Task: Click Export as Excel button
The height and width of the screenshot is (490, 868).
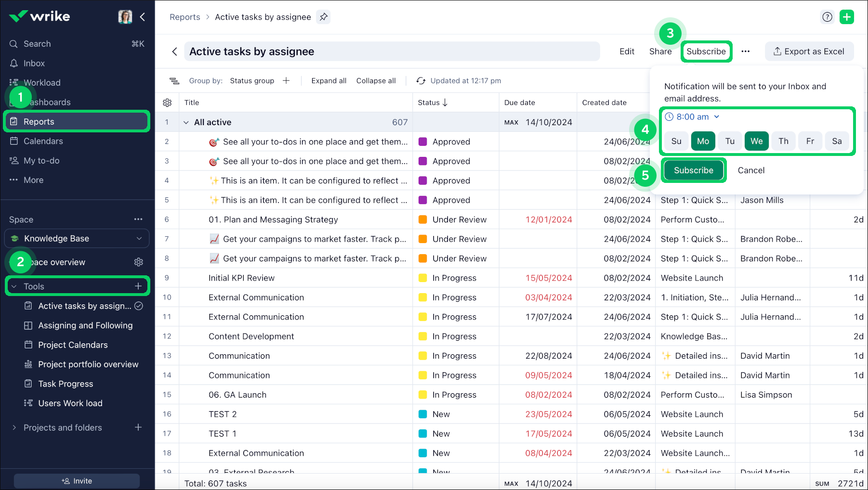Action: pos(809,52)
